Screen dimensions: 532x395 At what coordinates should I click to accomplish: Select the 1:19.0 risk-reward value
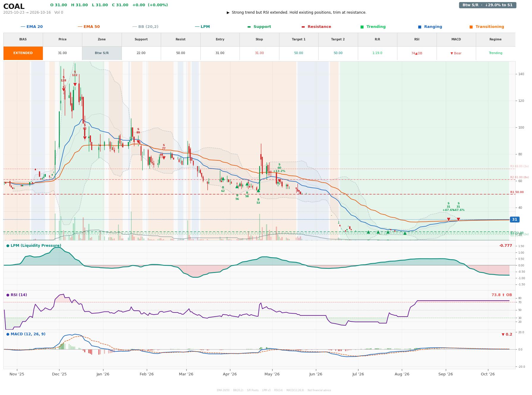(377, 53)
